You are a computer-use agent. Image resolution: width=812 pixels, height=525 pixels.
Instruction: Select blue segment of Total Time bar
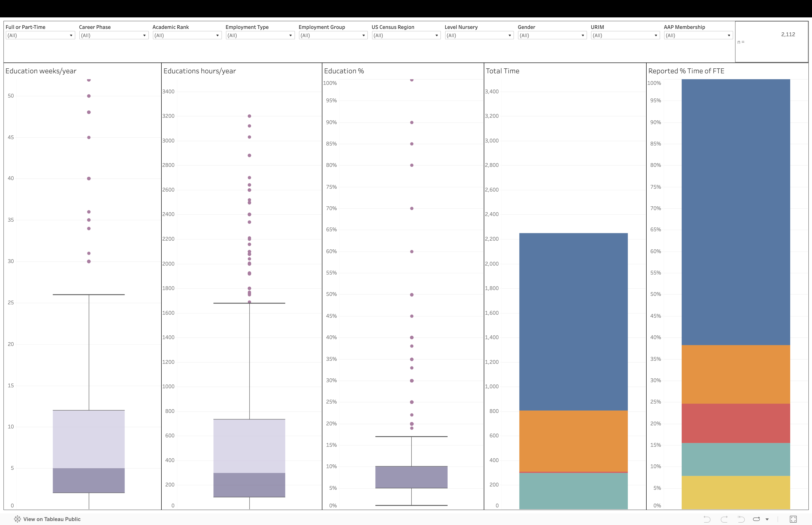[573, 321]
